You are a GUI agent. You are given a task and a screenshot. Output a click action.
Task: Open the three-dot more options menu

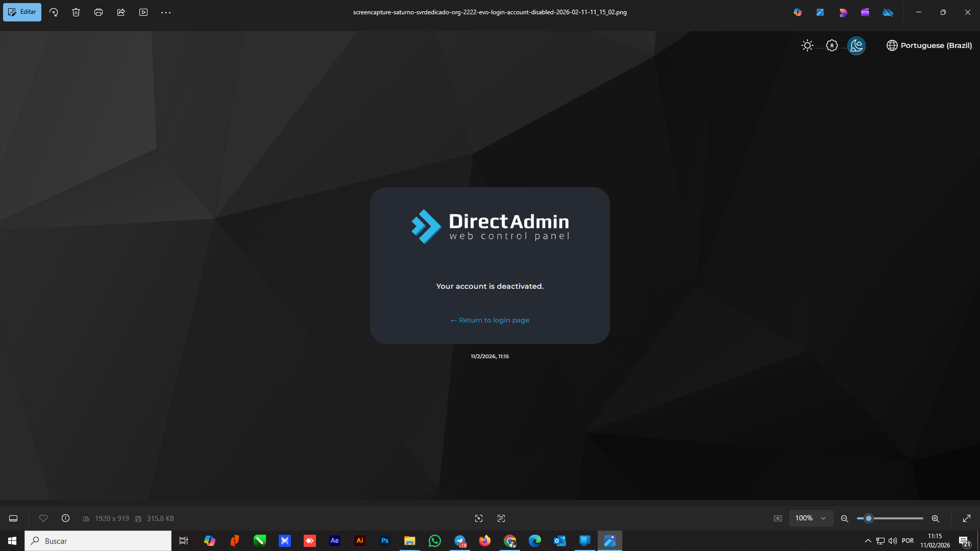pos(166,12)
